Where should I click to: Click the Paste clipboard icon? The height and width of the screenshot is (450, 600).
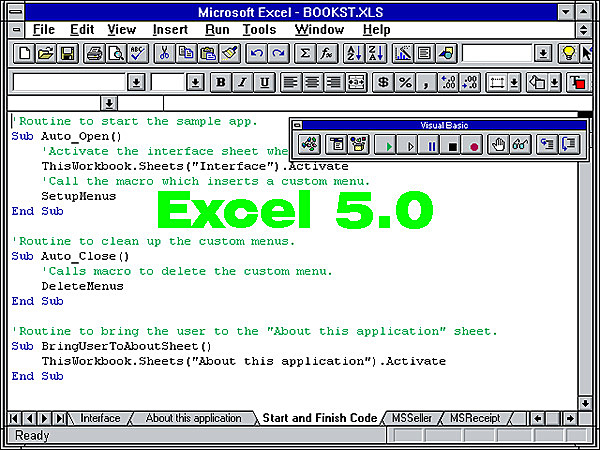pos(208,54)
